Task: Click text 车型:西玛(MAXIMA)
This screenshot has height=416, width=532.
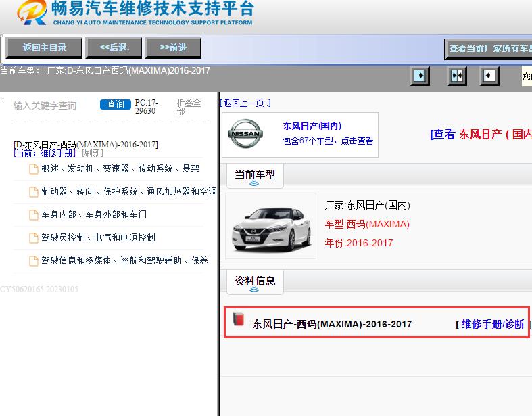Action: [367, 224]
